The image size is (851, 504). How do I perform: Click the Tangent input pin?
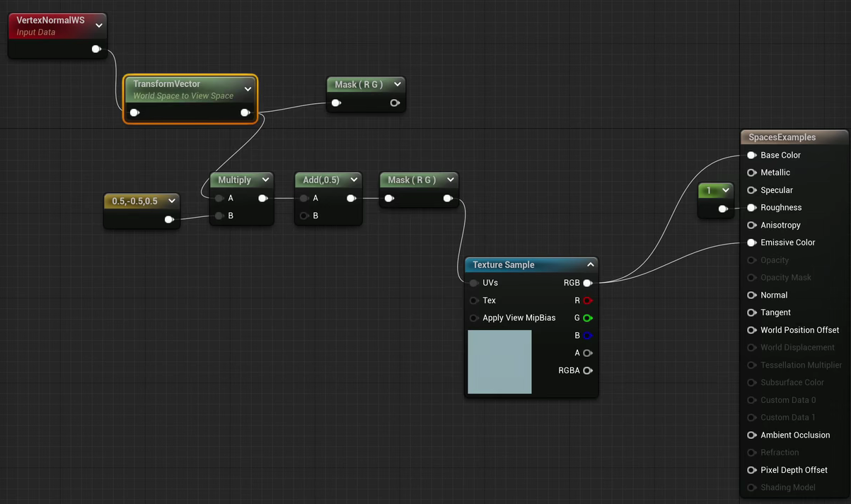coord(752,312)
